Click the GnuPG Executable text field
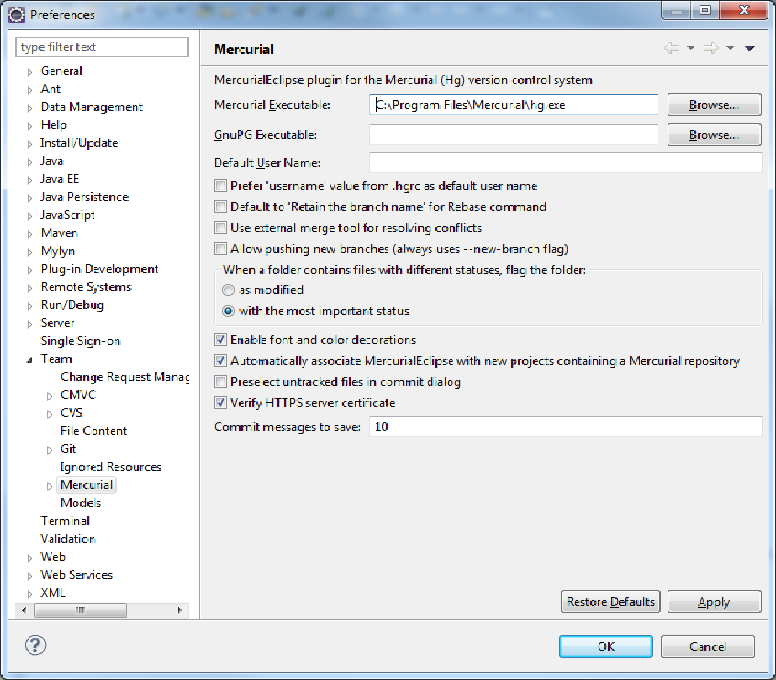This screenshot has width=776, height=680. tap(513, 135)
